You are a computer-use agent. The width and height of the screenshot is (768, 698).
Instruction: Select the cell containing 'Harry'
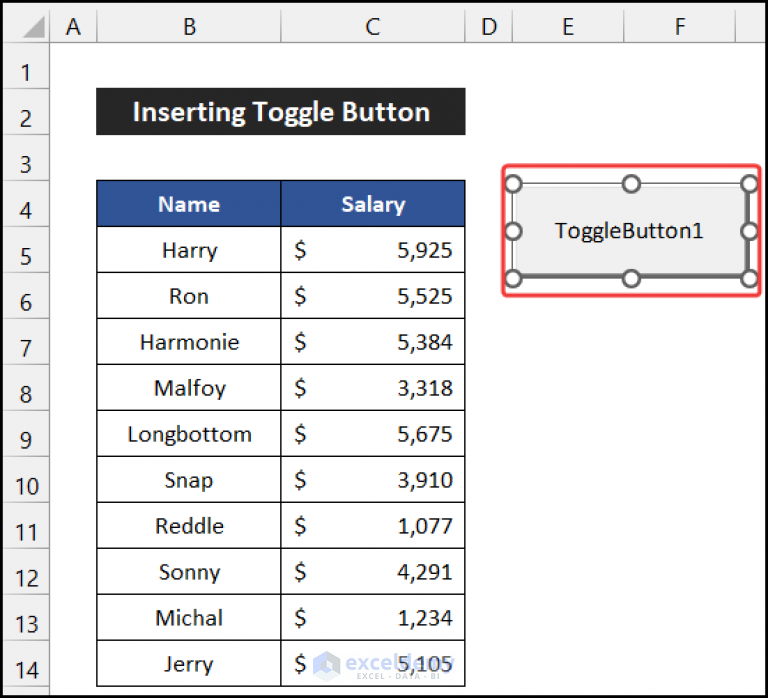pyautogui.click(x=189, y=250)
